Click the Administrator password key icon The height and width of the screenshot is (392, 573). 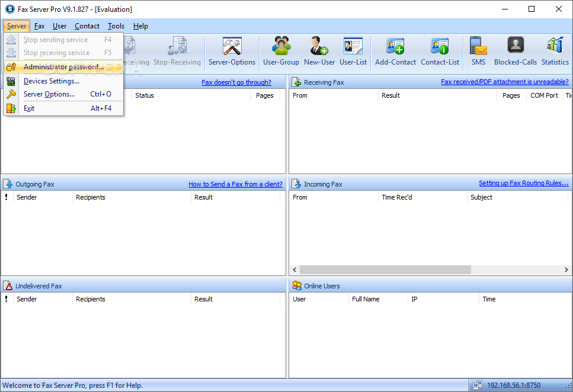pos(11,67)
